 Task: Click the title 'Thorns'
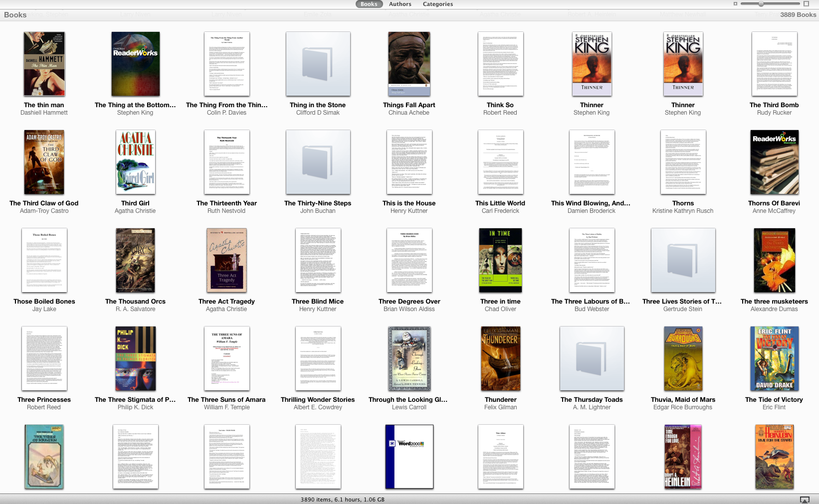pos(683,203)
